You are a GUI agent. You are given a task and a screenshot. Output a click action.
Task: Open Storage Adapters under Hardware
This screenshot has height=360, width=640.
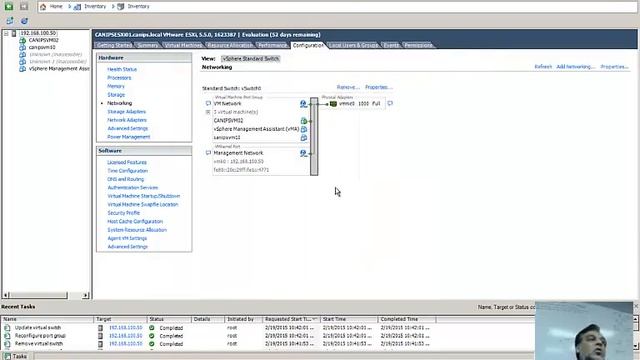click(127, 111)
